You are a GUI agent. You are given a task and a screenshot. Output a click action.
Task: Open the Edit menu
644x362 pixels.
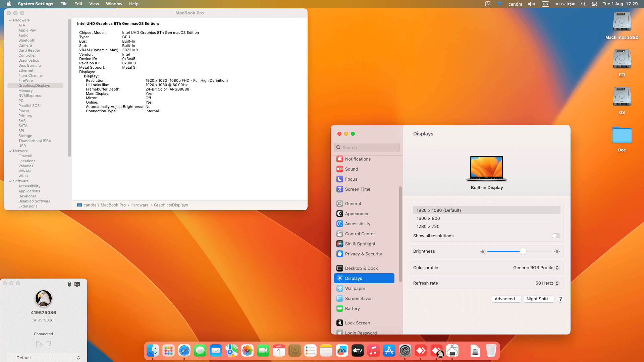click(78, 4)
